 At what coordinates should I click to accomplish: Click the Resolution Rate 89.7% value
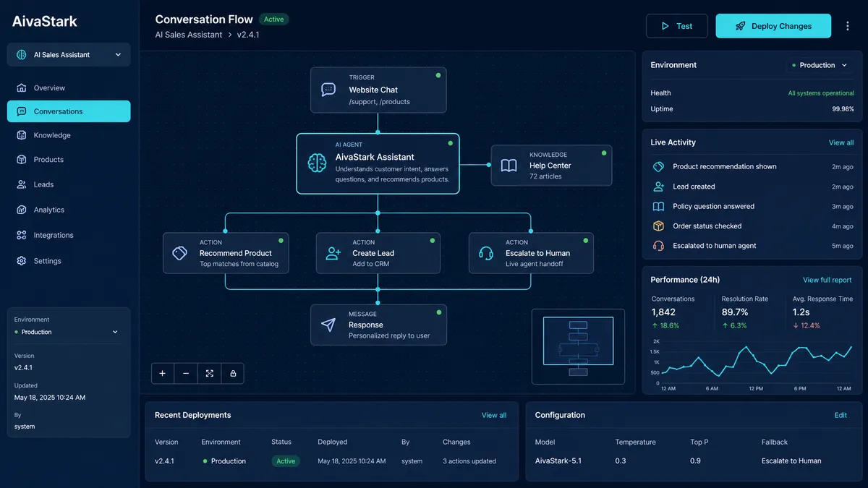coord(735,312)
